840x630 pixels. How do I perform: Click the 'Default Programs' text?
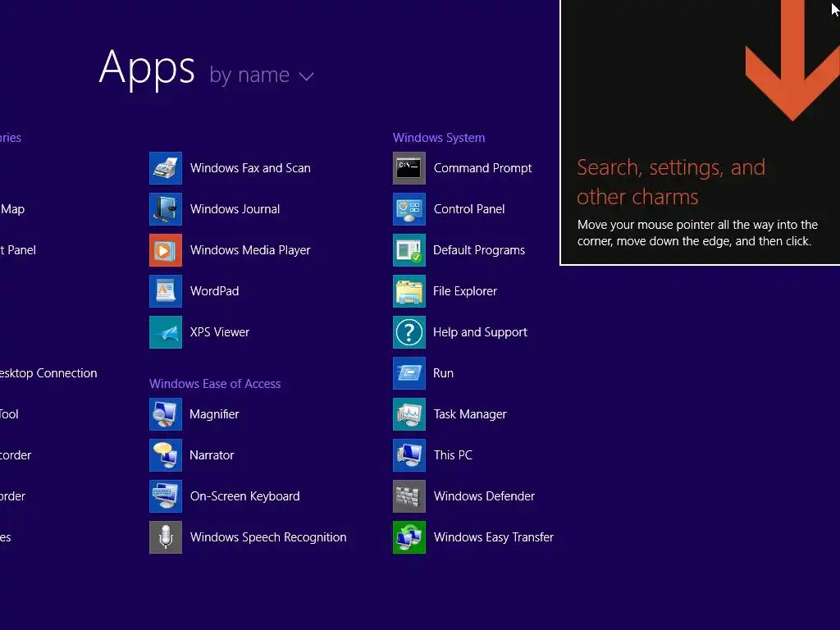tap(479, 250)
